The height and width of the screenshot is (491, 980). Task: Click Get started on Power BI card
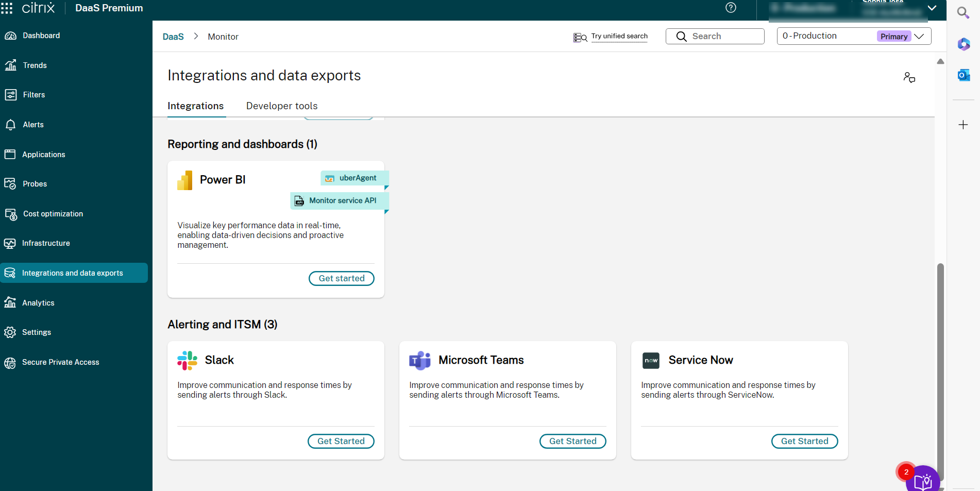click(x=341, y=278)
